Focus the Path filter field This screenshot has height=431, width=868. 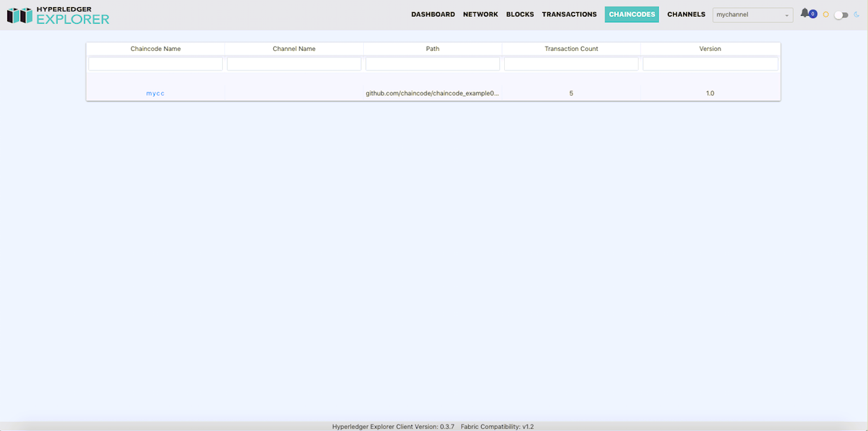coord(433,64)
